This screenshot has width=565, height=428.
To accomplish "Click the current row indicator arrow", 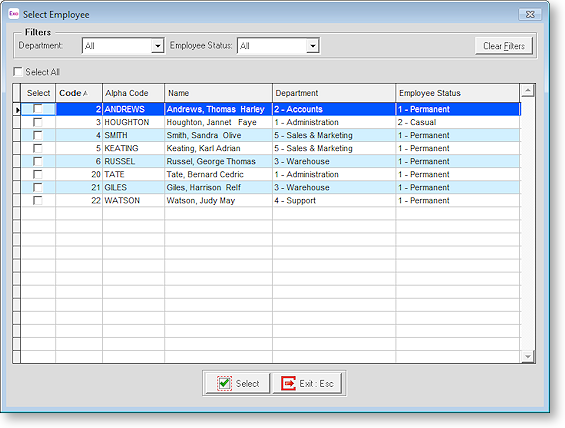I will point(17,110).
